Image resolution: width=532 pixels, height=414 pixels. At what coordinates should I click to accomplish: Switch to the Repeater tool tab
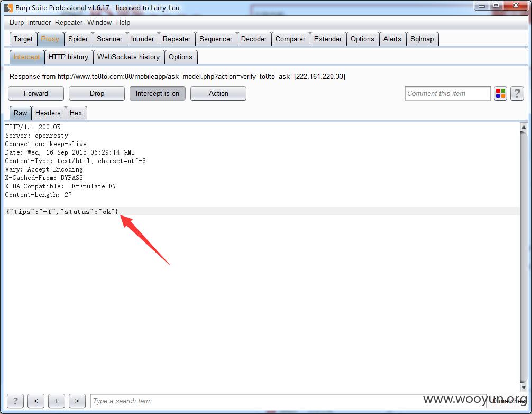(177, 39)
